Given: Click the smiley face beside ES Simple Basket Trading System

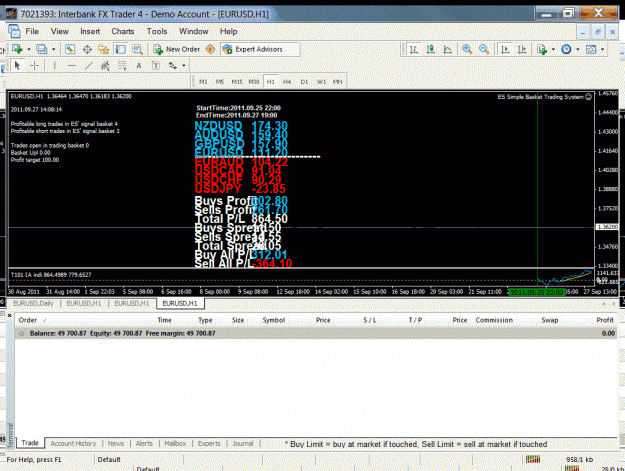Looking at the screenshot, I should pos(588,96).
